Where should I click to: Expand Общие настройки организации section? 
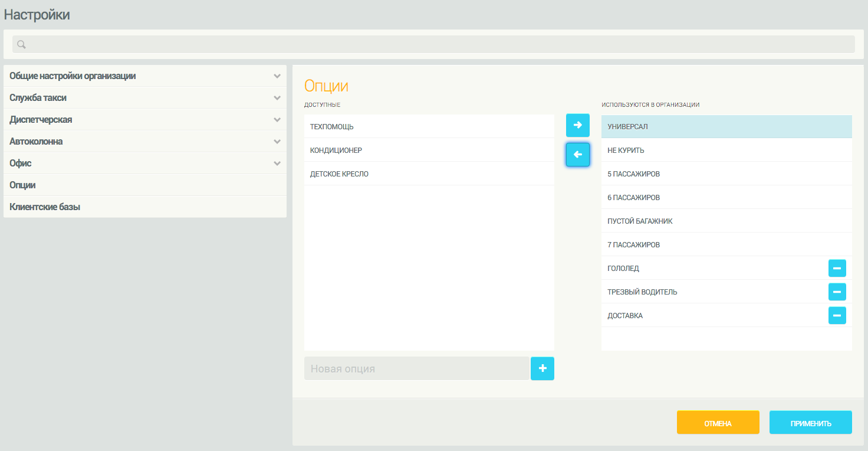[277, 76]
